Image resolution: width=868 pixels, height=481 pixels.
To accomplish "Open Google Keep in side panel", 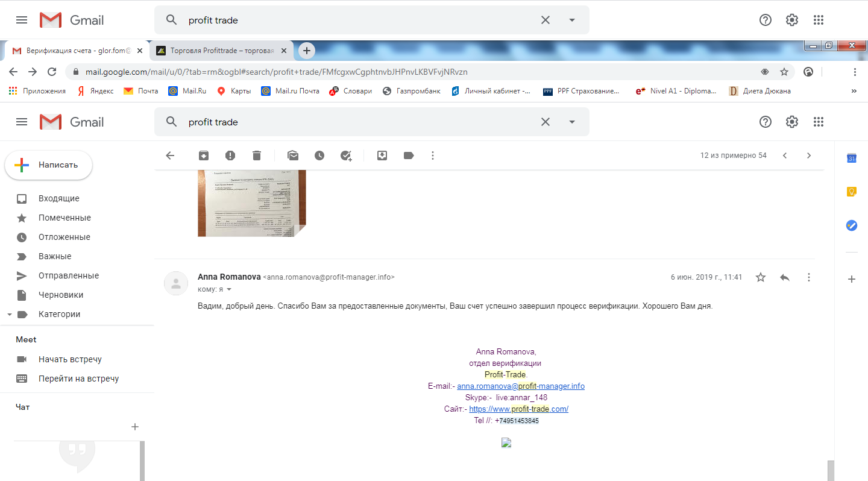I will pos(852,192).
